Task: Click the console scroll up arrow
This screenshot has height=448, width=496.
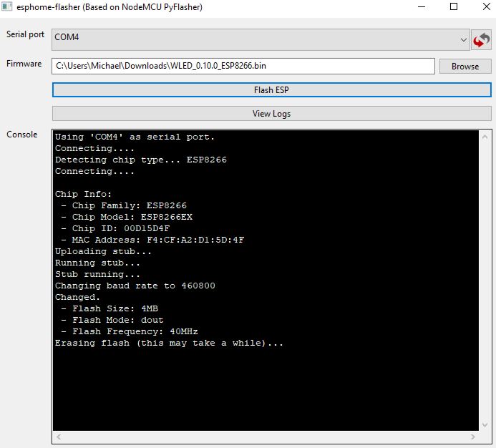Action: click(x=485, y=137)
